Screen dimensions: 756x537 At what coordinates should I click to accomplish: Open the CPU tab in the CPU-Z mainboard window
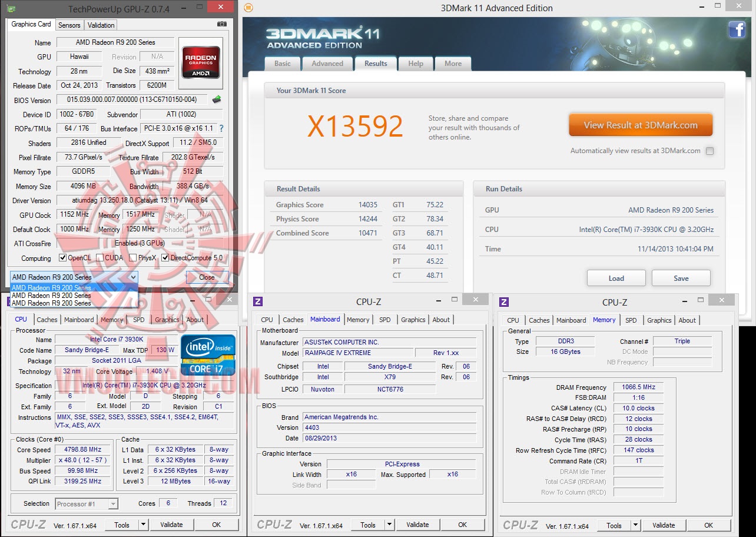[267, 320]
